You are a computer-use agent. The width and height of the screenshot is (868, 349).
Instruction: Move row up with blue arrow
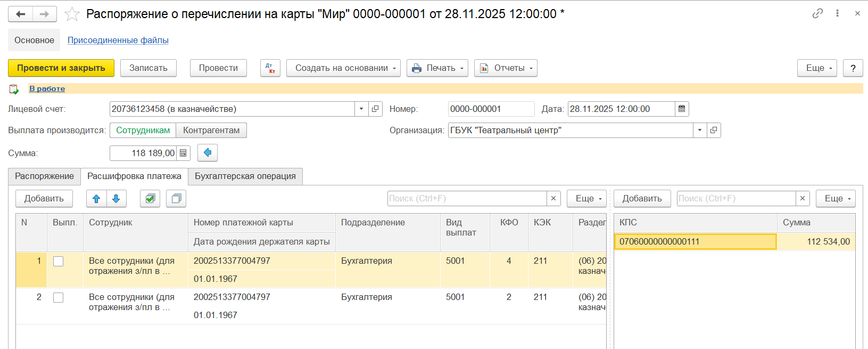[x=96, y=199]
